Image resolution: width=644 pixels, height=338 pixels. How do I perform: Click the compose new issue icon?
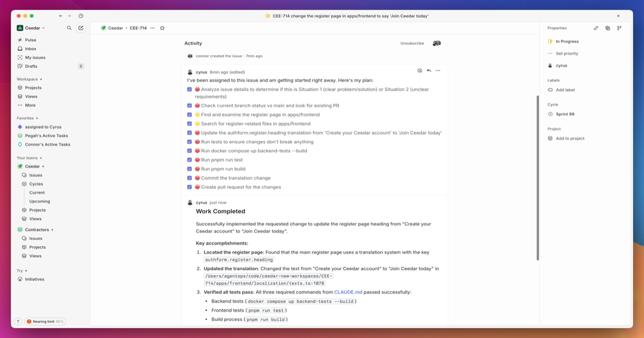[x=81, y=28]
